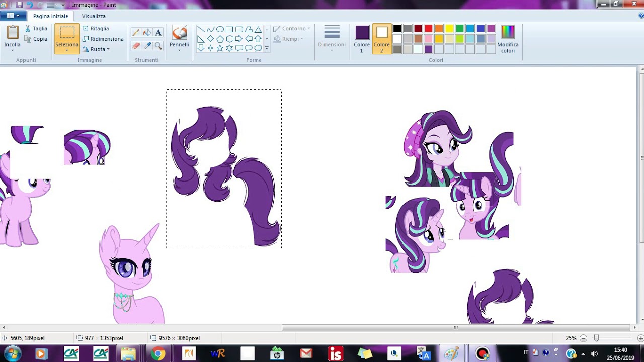Pick the red color swatch
The width and height of the screenshot is (644, 362).
tap(429, 29)
